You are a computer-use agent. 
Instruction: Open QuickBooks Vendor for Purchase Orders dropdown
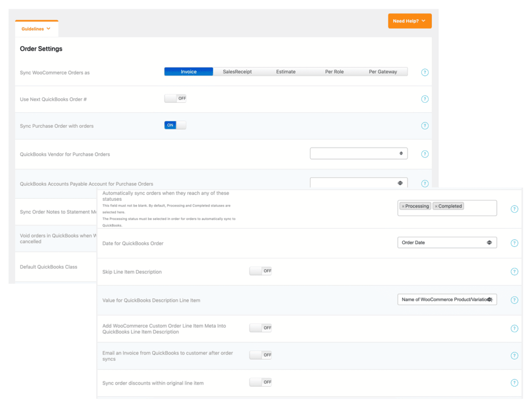pyautogui.click(x=358, y=153)
